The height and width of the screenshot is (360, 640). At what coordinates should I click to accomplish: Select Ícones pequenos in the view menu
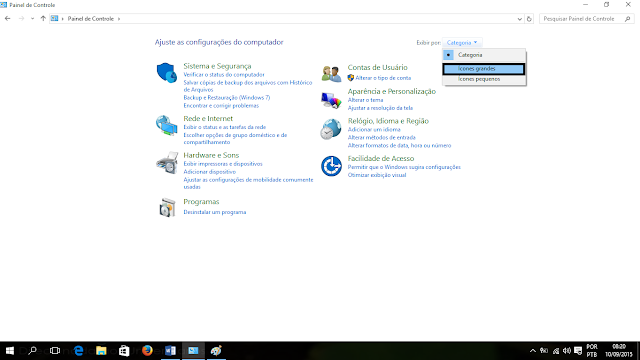point(484,79)
